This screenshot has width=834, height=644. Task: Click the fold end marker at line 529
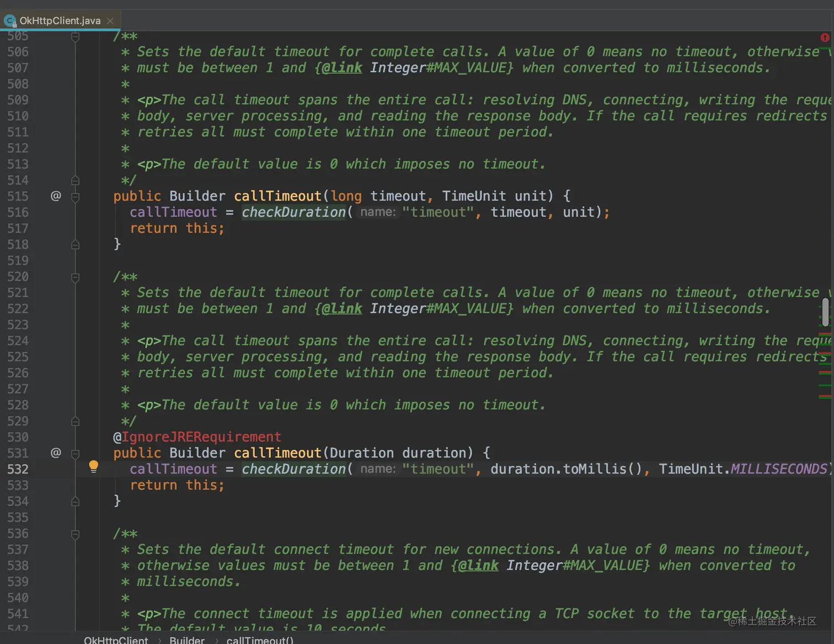click(76, 421)
